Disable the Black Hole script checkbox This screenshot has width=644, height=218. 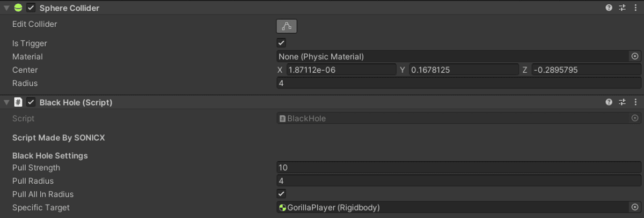click(31, 102)
